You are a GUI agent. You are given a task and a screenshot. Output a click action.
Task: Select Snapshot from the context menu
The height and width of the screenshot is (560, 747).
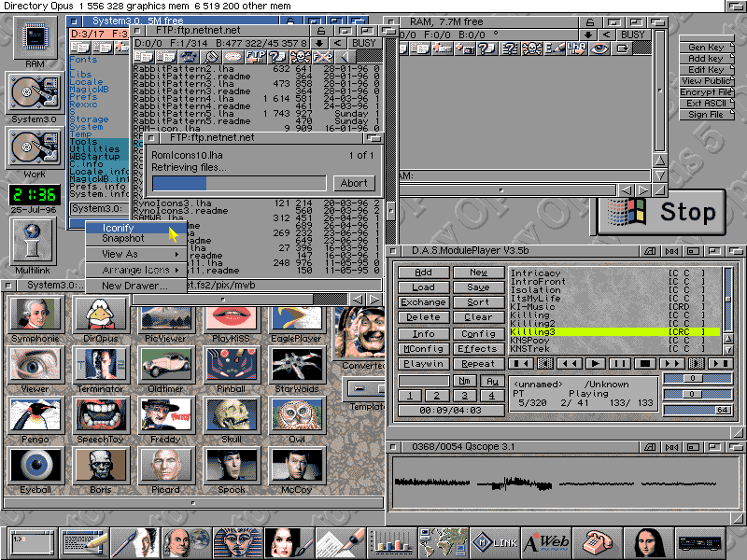[123, 239]
